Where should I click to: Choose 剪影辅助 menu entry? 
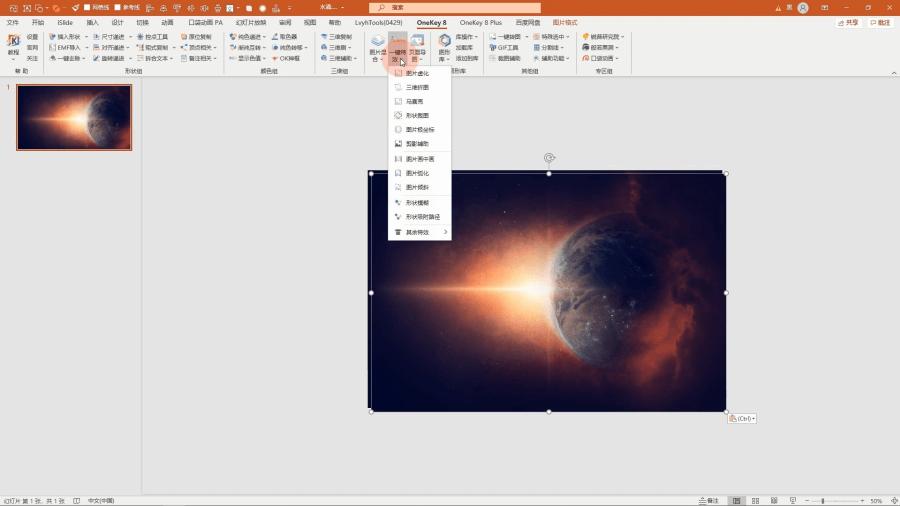420,144
